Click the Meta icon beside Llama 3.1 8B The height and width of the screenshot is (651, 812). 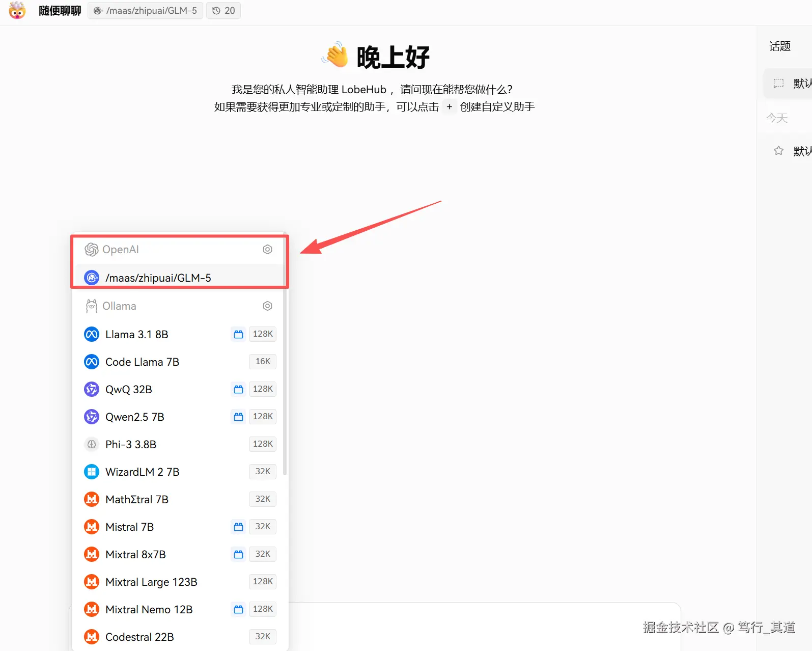click(x=92, y=334)
